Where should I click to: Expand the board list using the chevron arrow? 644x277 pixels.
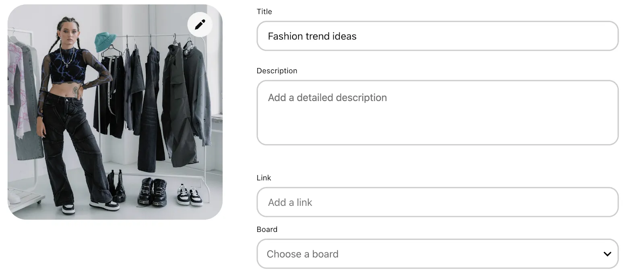pos(607,254)
